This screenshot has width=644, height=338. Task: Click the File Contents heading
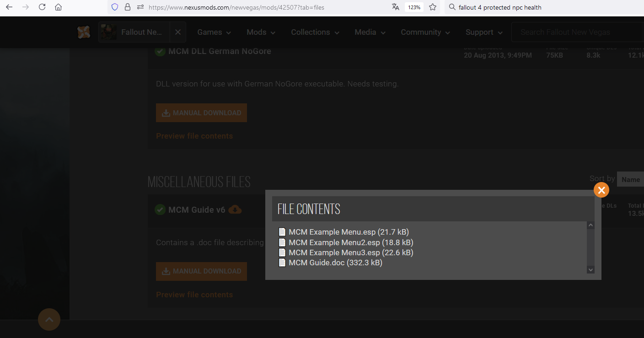click(309, 209)
